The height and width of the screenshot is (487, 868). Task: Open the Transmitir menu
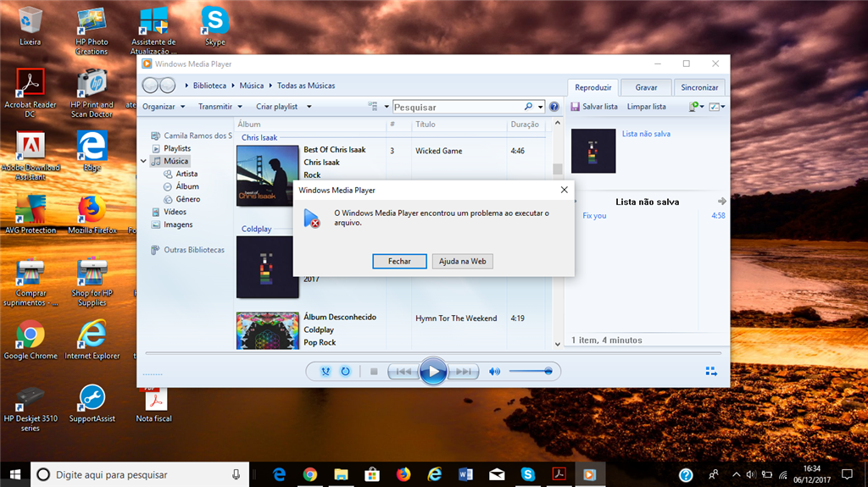220,106
